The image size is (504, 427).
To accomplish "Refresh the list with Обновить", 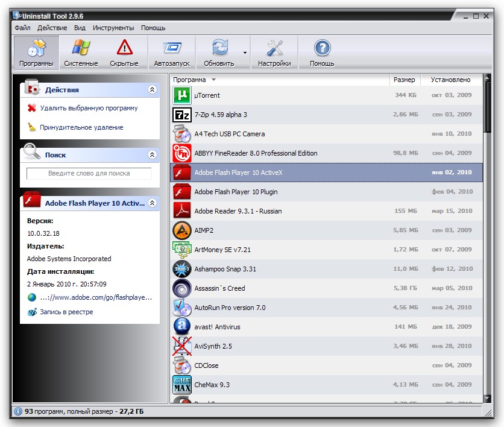I will [x=219, y=52].
